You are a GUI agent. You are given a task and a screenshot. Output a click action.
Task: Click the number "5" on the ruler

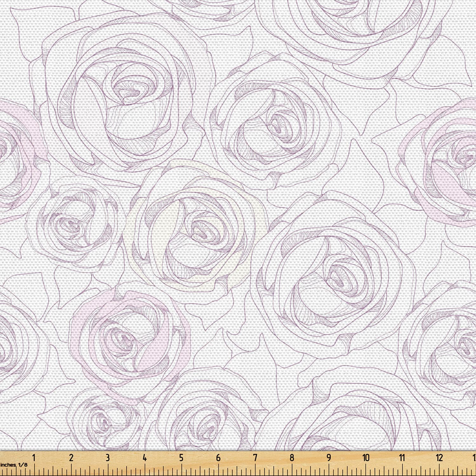(181, 458)
